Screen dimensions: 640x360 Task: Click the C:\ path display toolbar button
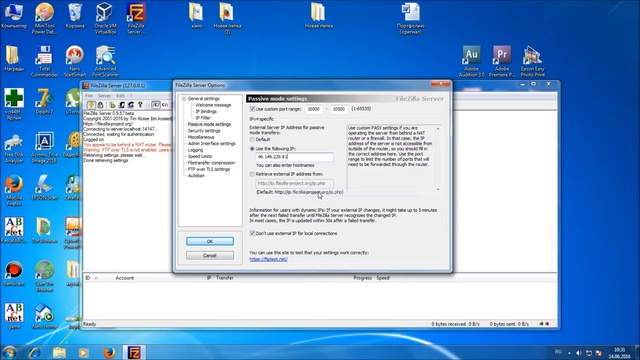click(x=165, y=105)
